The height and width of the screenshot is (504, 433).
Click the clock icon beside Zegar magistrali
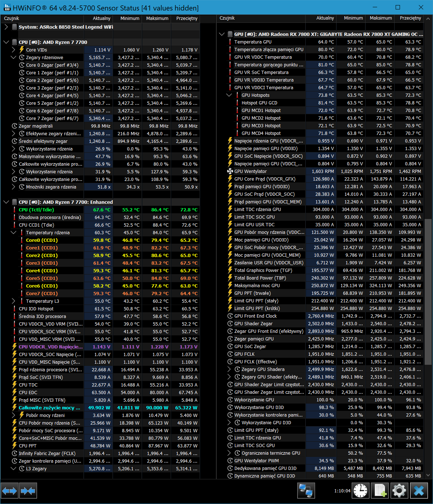(x=15, y=126)
